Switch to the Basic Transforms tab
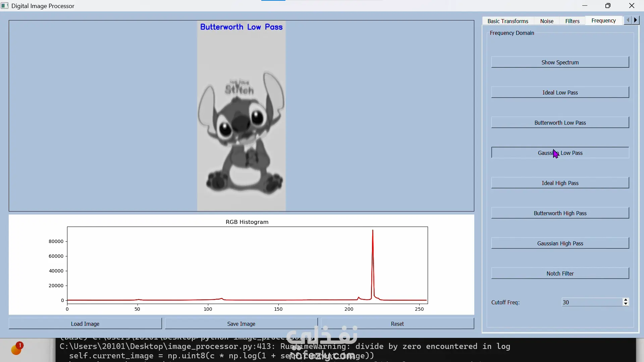644x362 pixels. click(x=507, y=21)
